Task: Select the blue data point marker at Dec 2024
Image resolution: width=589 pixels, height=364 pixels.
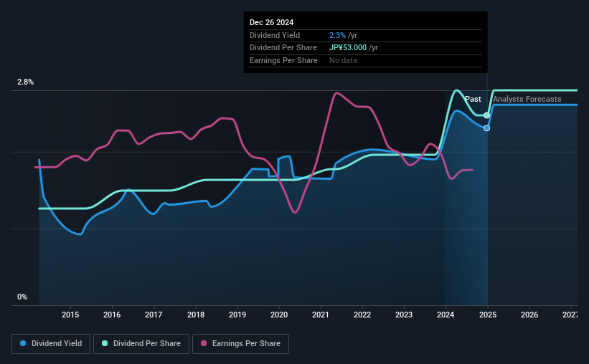Action: (487, 128)
